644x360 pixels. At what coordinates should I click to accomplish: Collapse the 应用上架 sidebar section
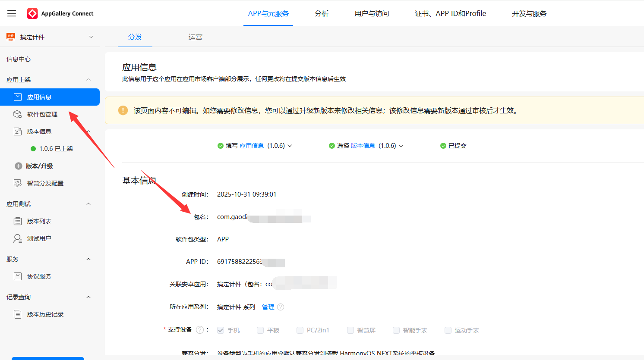[x=88, y=80]
